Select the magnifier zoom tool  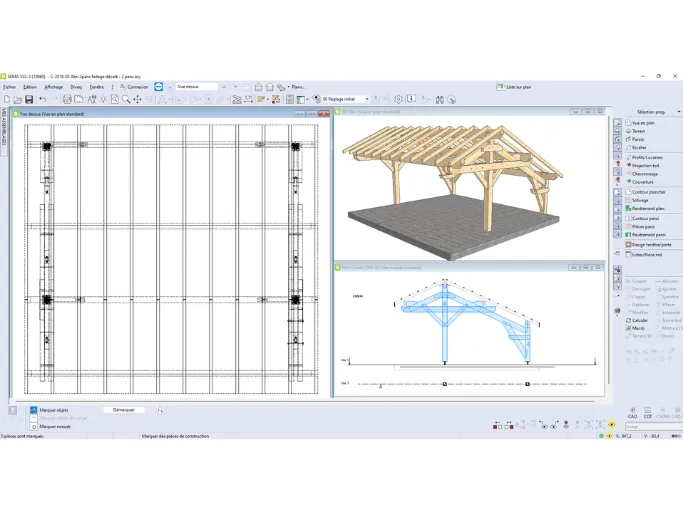(x=126, y=99)
